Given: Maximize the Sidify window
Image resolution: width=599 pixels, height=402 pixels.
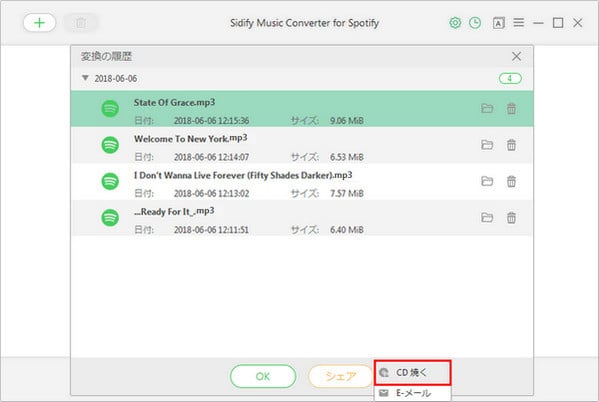Looking at the screenshot, I should click(x=558, y=23).
